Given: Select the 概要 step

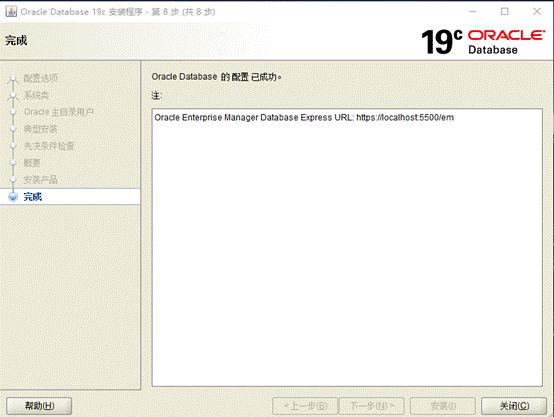Looking at the screenshot, I should pyautogui.click(x=32, y=163).
